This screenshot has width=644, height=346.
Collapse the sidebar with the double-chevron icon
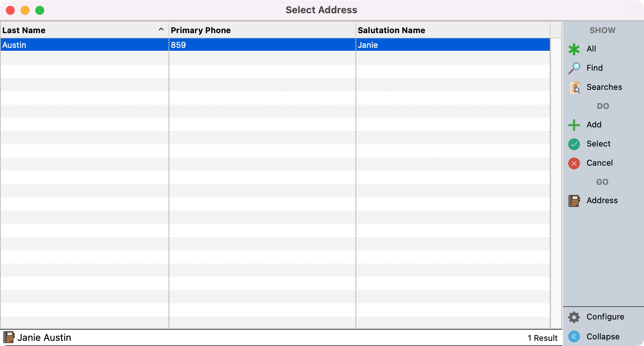click(x=574, y=336)
